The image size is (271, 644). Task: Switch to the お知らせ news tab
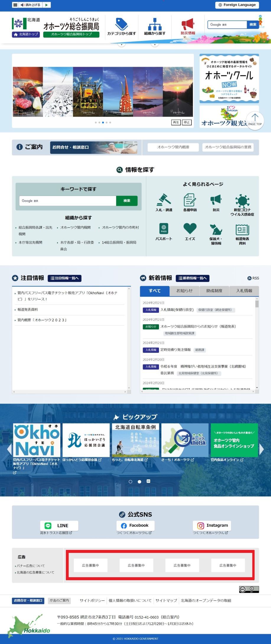point(185,291)
